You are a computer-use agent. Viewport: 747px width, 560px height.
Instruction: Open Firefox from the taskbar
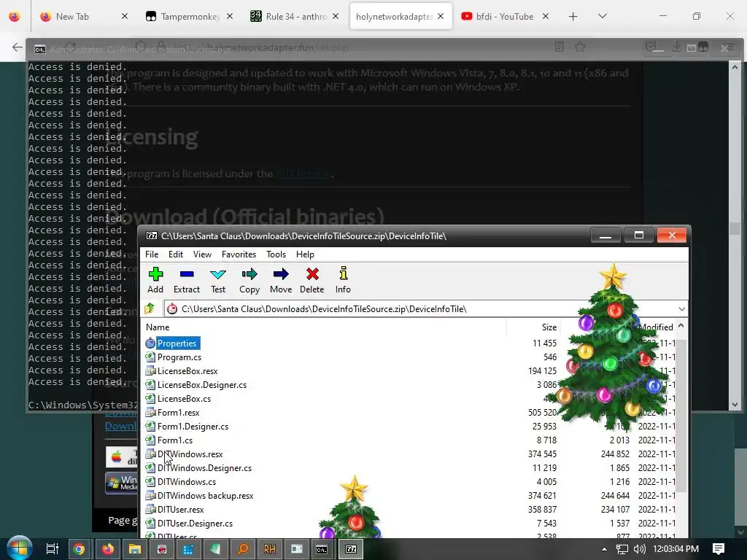(x=107, y=548)
